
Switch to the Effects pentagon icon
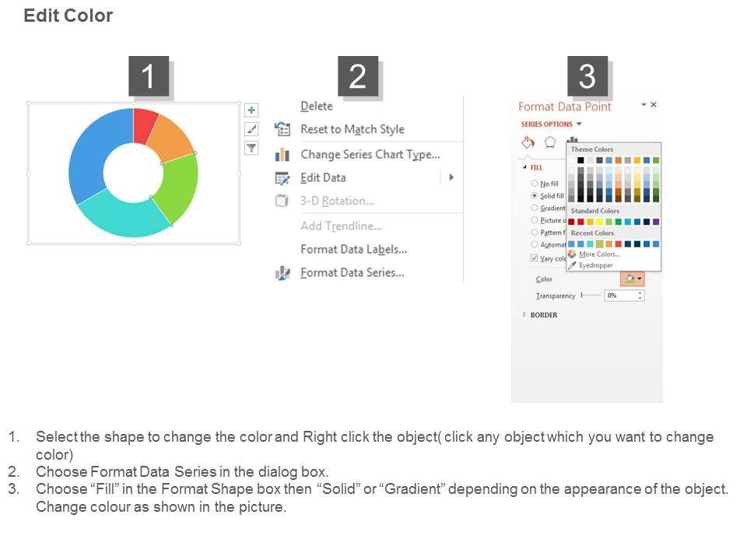(550, 142)
